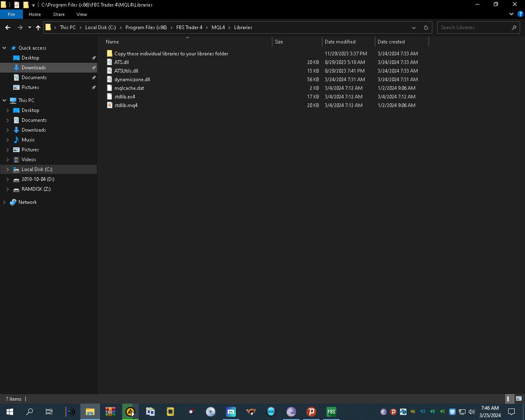Viewport: 525px width, 420px height.
Task: Collapse the Quick access section
Action: tap(5, 48)
